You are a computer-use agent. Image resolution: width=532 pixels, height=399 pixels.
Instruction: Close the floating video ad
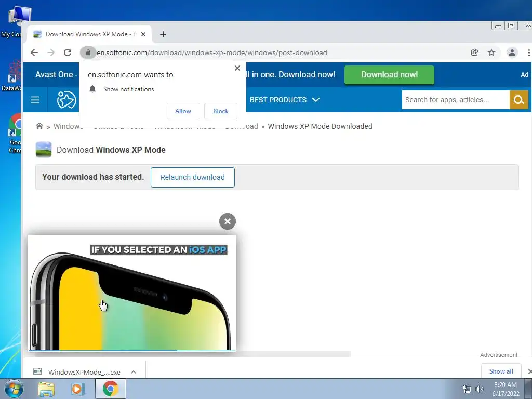coord(228,221)
